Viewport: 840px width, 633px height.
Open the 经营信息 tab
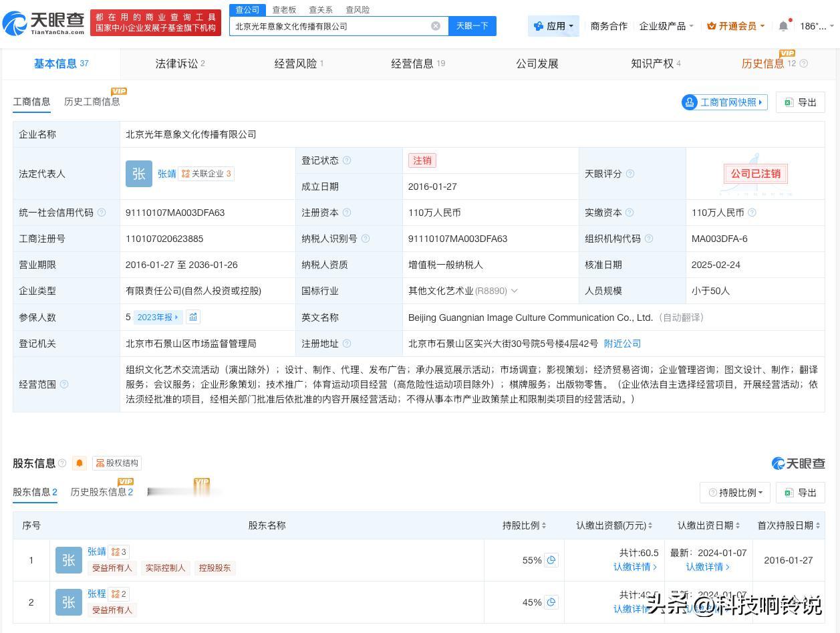point(418,64)
